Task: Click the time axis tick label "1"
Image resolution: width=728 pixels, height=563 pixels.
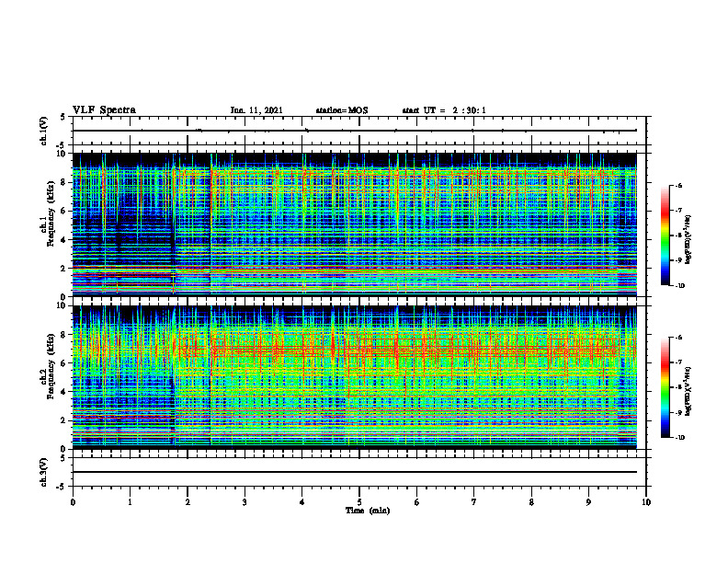Action: click(130, 502)
